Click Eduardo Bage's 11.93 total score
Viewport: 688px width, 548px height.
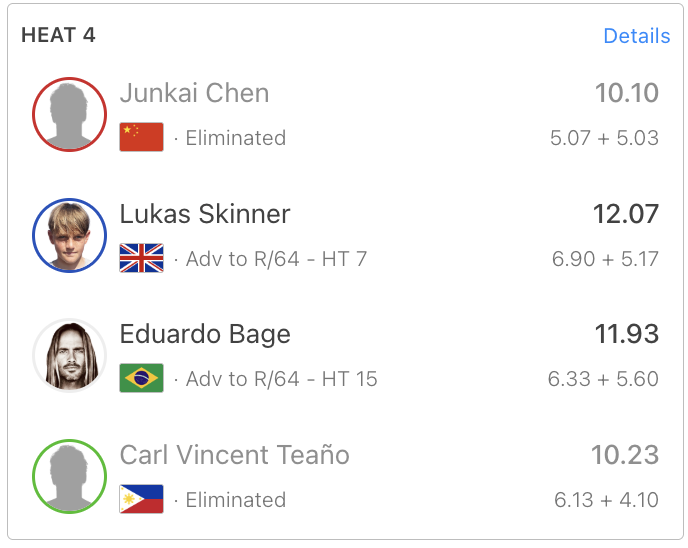[x=626, y=334]
